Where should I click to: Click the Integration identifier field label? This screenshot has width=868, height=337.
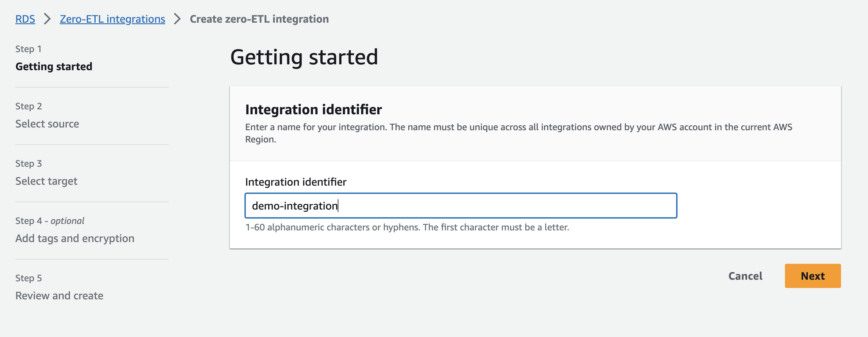[295, 182]
